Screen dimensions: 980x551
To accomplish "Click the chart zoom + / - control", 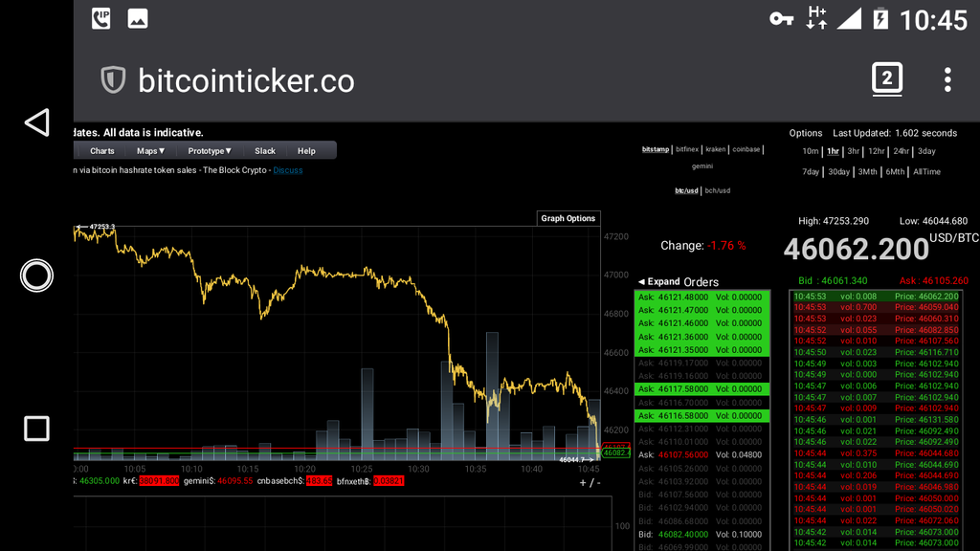I will click(590, 483).
